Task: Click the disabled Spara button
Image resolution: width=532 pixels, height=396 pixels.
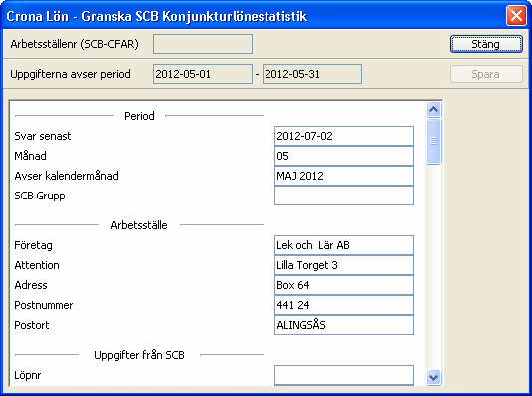Action: click(486, 74)
